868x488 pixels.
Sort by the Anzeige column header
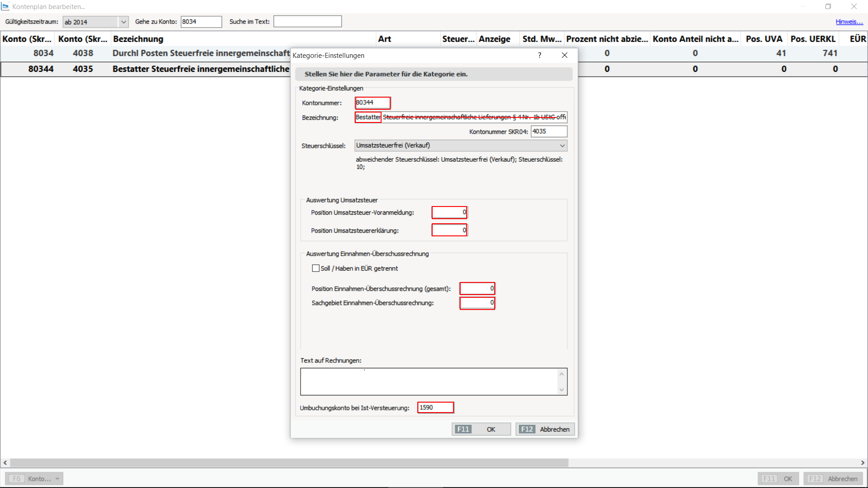498,39
